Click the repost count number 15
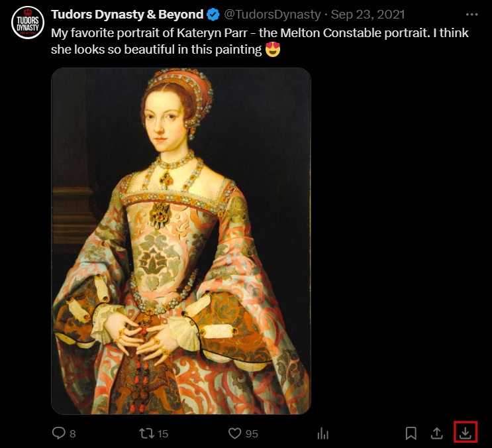 click(x=163, y=433)
